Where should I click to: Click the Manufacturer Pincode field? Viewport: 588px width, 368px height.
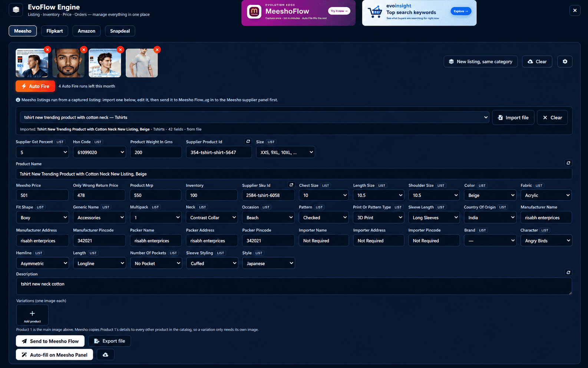pos(99,240)
